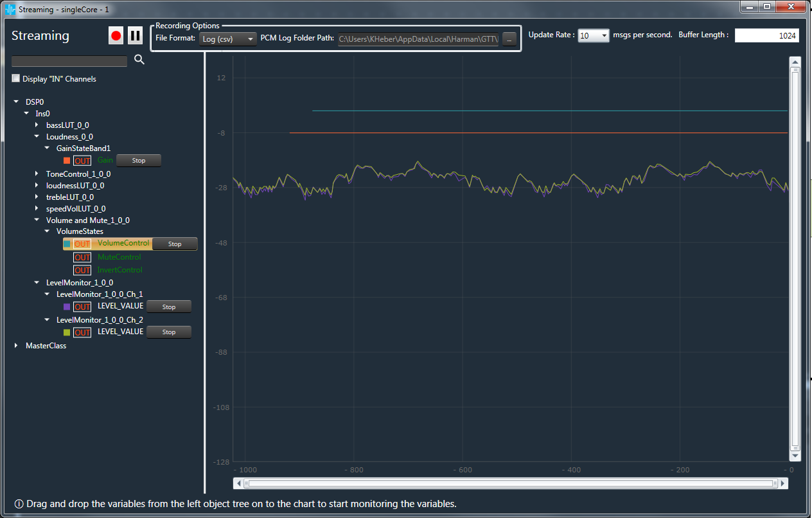Stop streaming VolumeControl
The image size is (812, 518).
[x=175, y=244]
